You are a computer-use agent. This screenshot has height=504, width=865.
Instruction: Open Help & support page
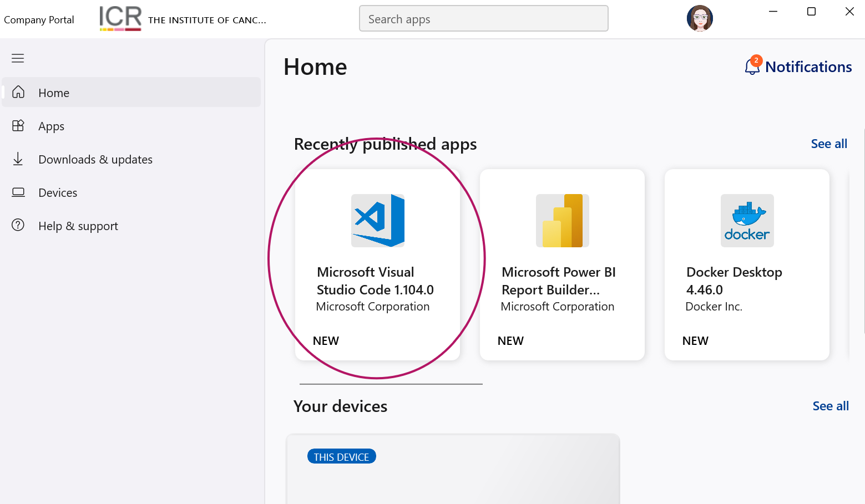click(131, 226)
